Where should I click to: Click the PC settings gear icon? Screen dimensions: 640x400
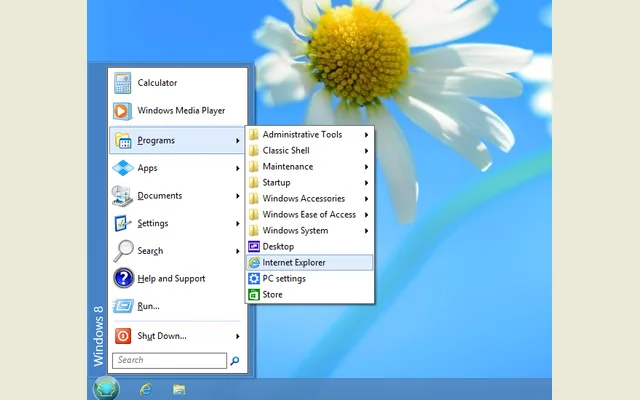[x=253, y=278]
